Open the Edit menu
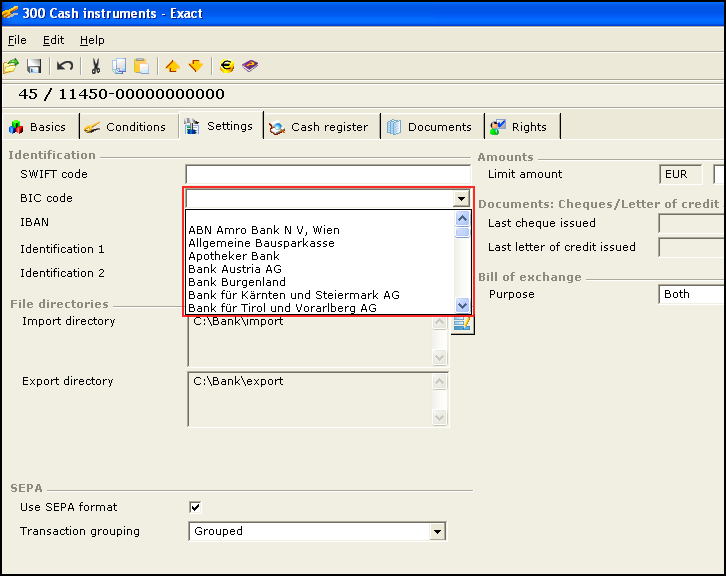This screenshot has height=576, width=726. click(53, 40)
